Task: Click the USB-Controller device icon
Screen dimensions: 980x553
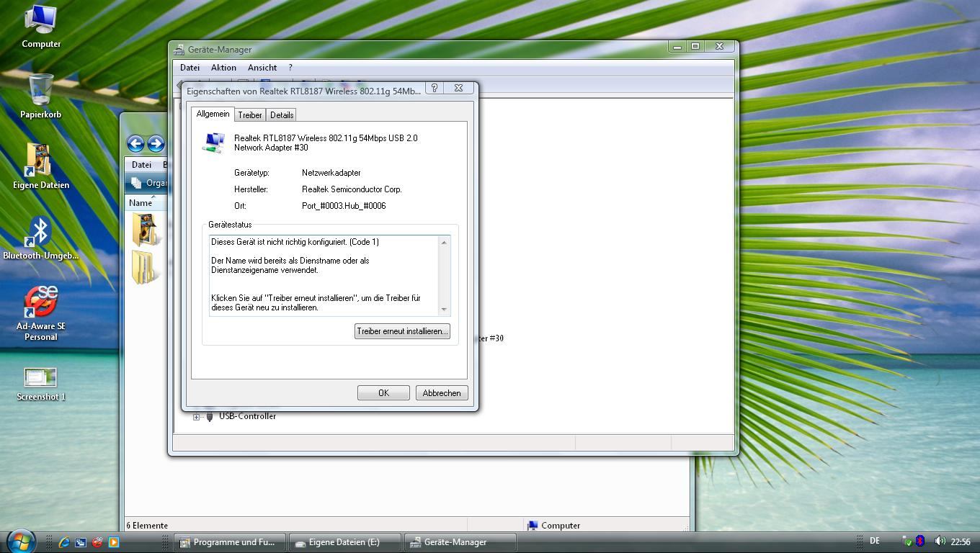Action: click(210, 416)
